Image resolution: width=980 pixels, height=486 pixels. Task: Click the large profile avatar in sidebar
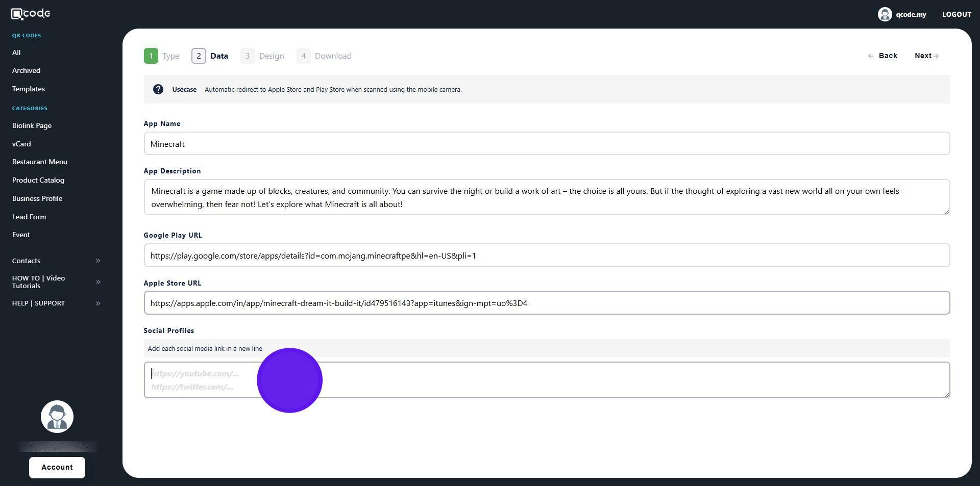[x=57, y=417]
